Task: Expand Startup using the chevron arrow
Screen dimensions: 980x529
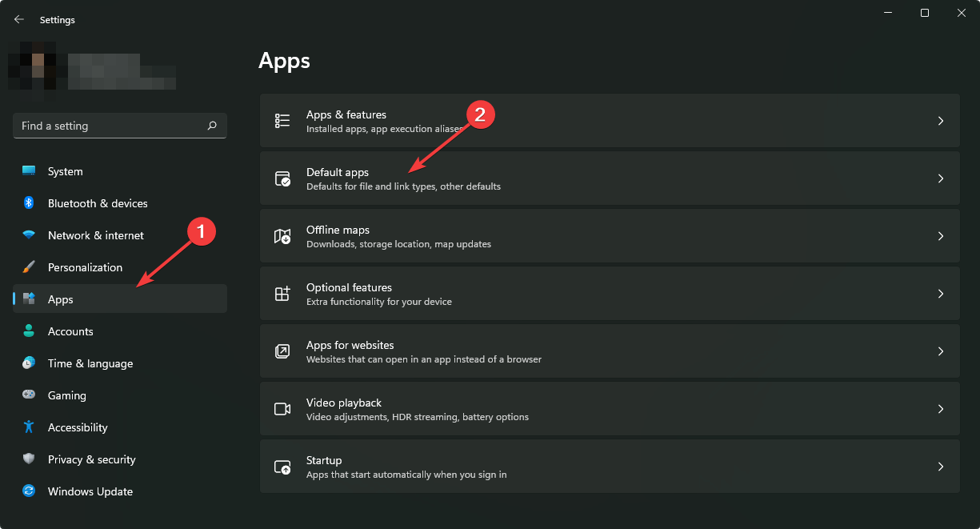Action: pos(941,467)
